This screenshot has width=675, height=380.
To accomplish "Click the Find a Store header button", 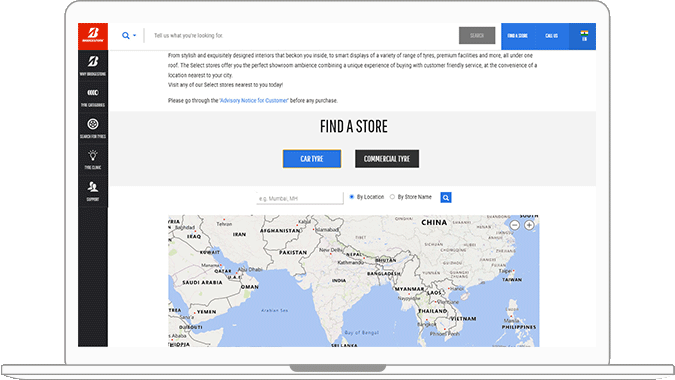I will pyautogui.click(x=517, y=36).
